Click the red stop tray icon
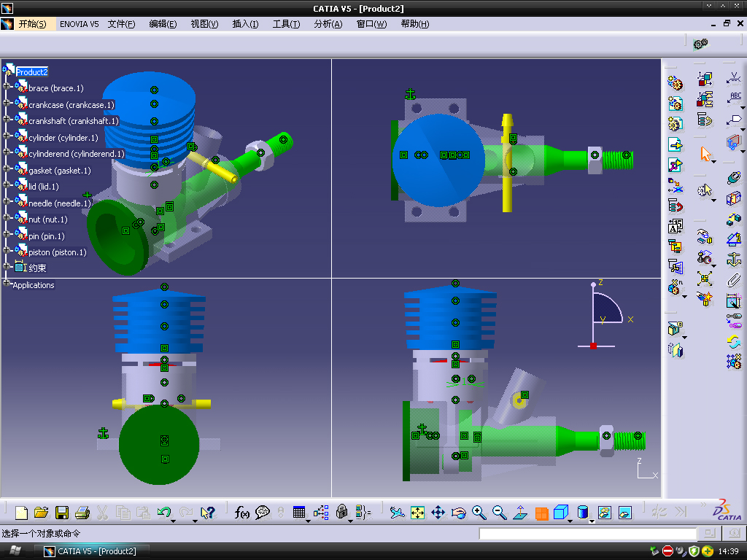 click(x=668, y=551)
